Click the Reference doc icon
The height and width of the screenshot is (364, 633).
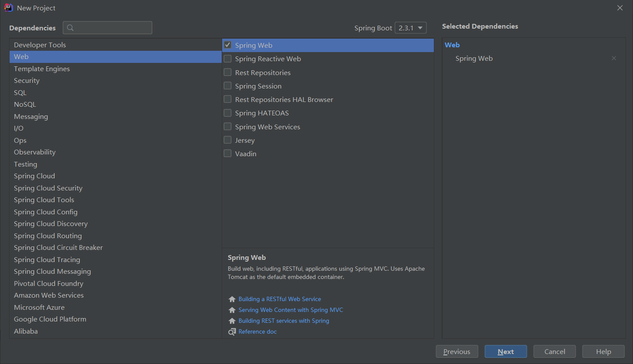pos(232,332)
